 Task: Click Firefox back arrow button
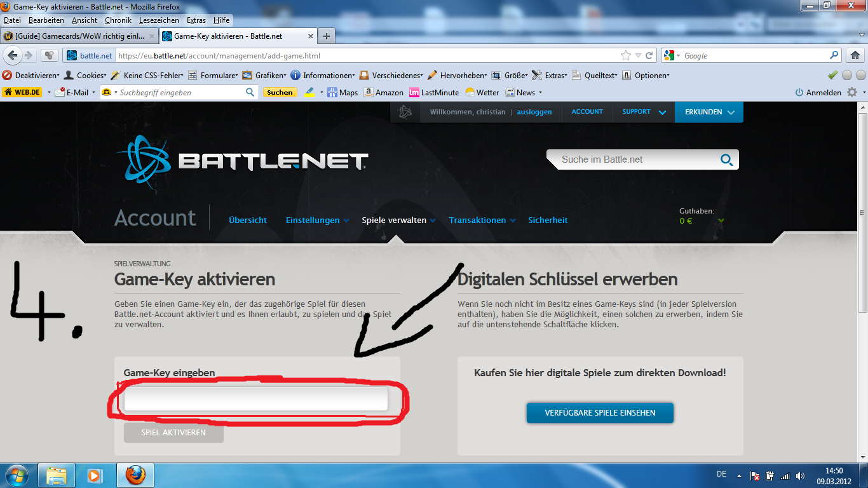[x=12, y=56]
